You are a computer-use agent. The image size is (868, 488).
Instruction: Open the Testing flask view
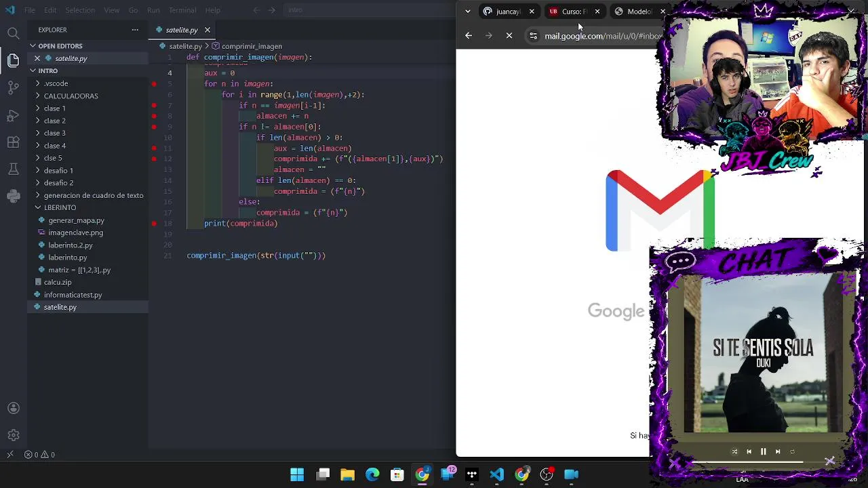point(13,169)
